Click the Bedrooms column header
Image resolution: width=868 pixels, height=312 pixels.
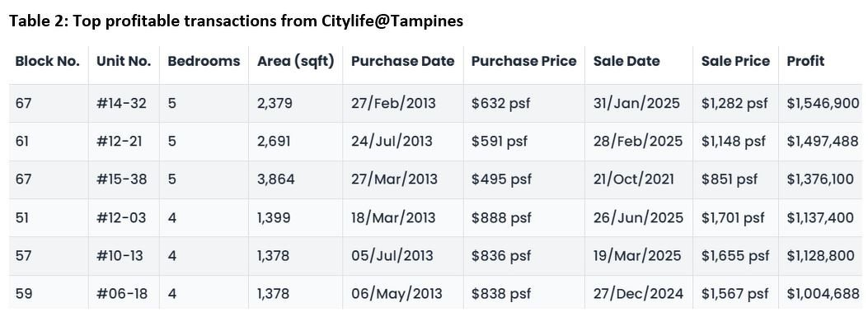point(204,62)
